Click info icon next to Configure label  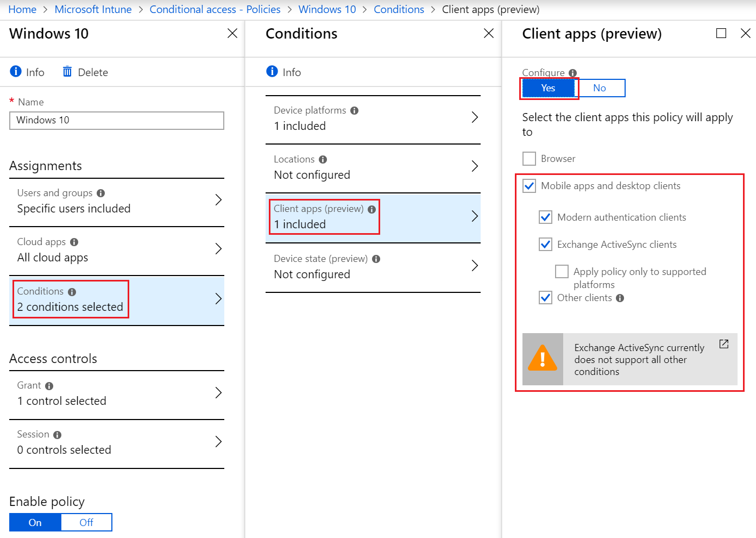point(573,73)
